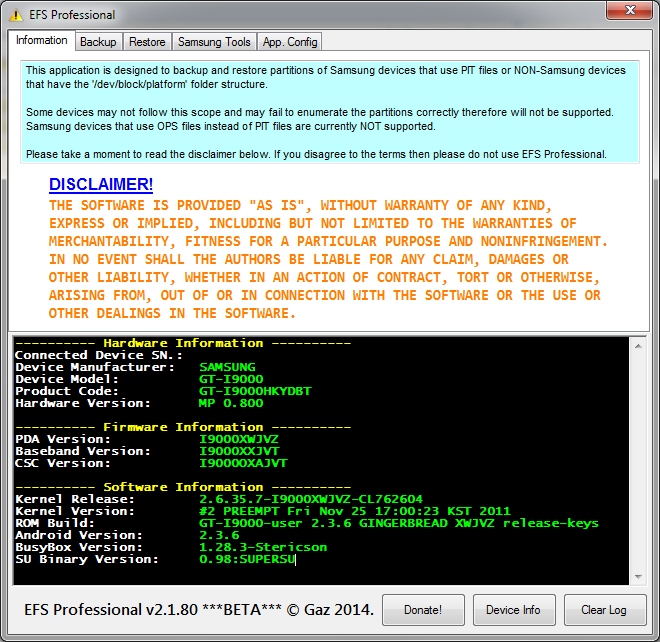Click the Kernel Release: label
660x642 pixels.
[x=75, y=499]
